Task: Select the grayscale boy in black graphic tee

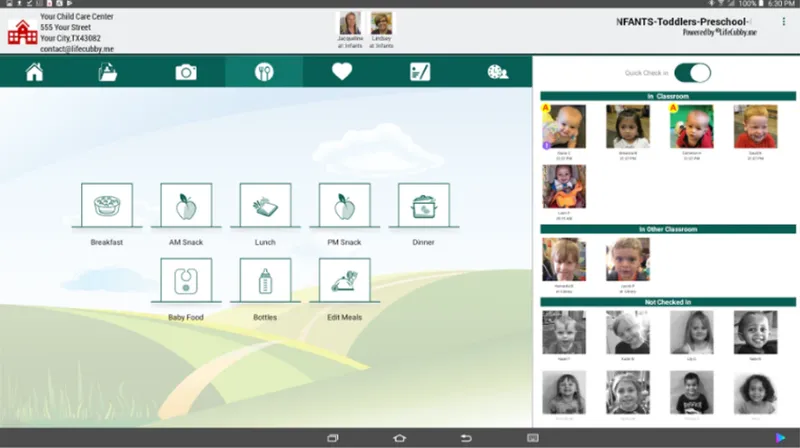Action: click(692, 392)
